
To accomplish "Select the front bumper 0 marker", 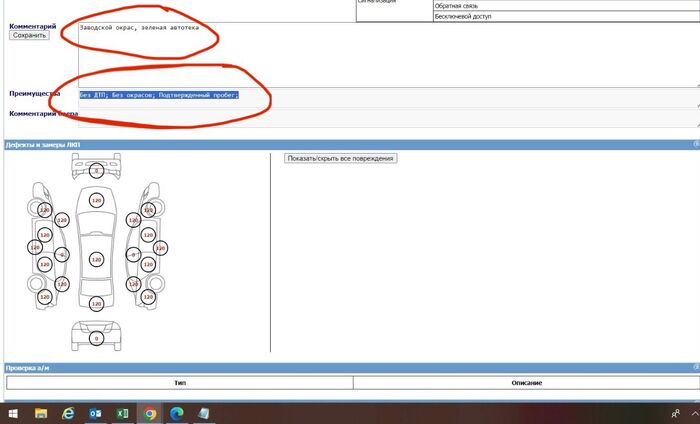I will click(96, 170).
